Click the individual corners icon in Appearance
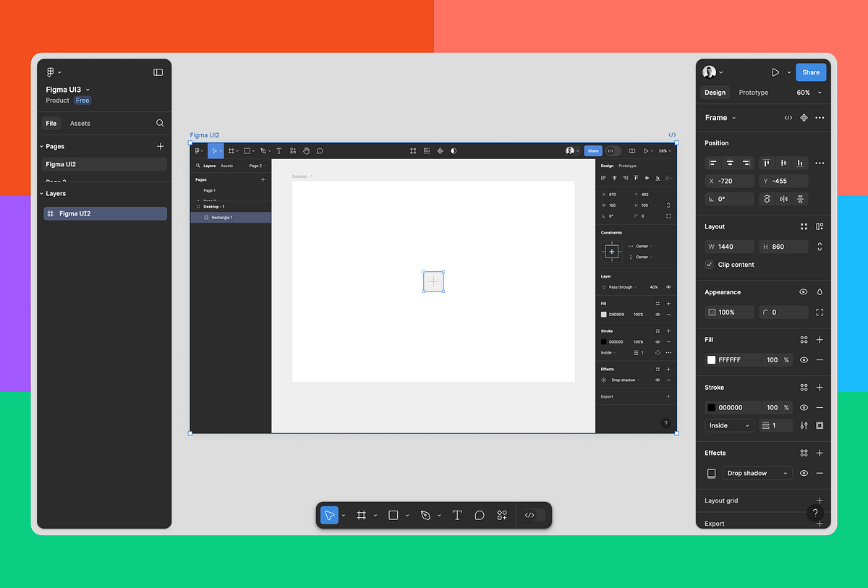The height and width of the screenshot is (588, 868). pos(820,312)
